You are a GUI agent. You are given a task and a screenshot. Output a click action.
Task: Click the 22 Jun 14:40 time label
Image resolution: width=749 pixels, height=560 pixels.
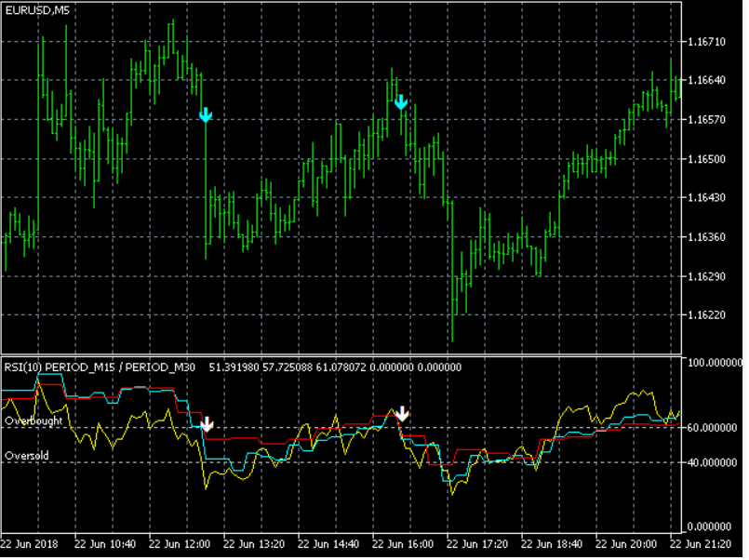[328, 545]
